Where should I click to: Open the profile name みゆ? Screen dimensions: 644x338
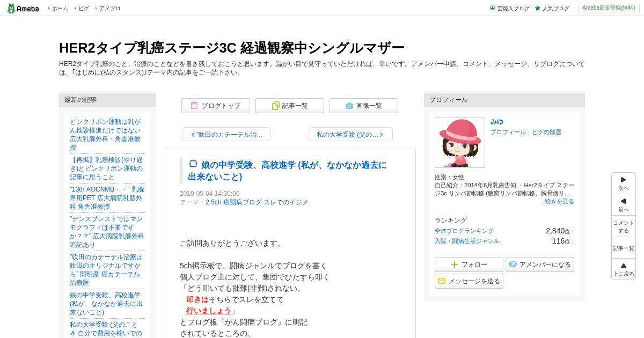[x=497, y=122]
